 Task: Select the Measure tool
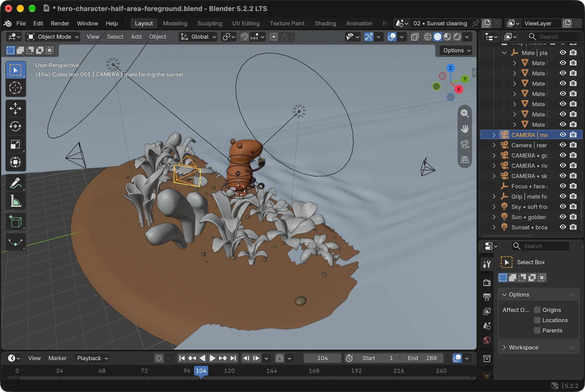15,201
